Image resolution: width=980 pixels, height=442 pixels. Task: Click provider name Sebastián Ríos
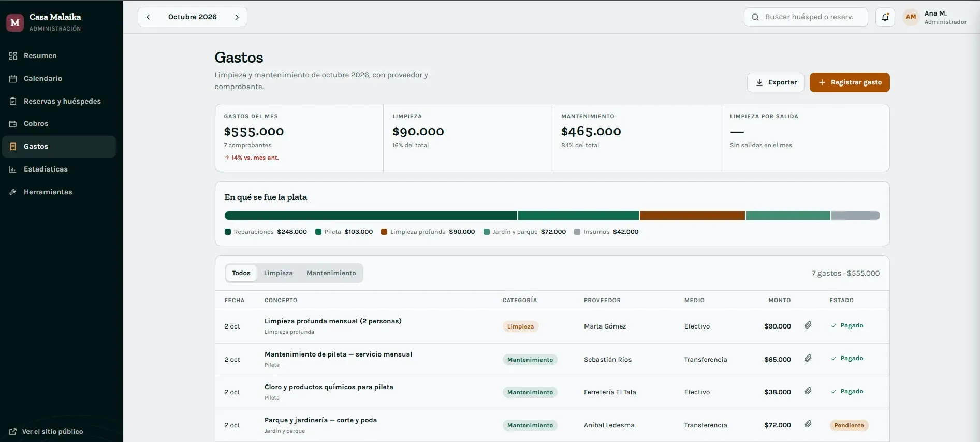coord(608,360)
